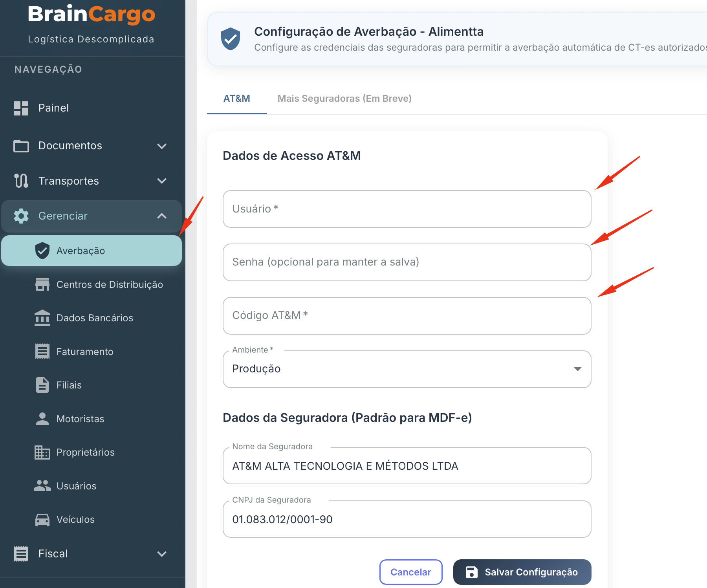The image size is (707, 588).
Task: Click the Averbação shield icon in sidebar
Action: [x=42, y=251]
